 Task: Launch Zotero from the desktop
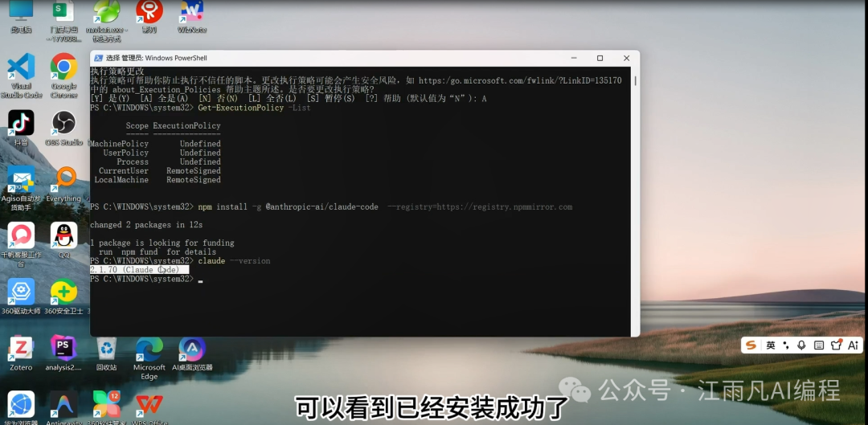(x=21, y=353)
